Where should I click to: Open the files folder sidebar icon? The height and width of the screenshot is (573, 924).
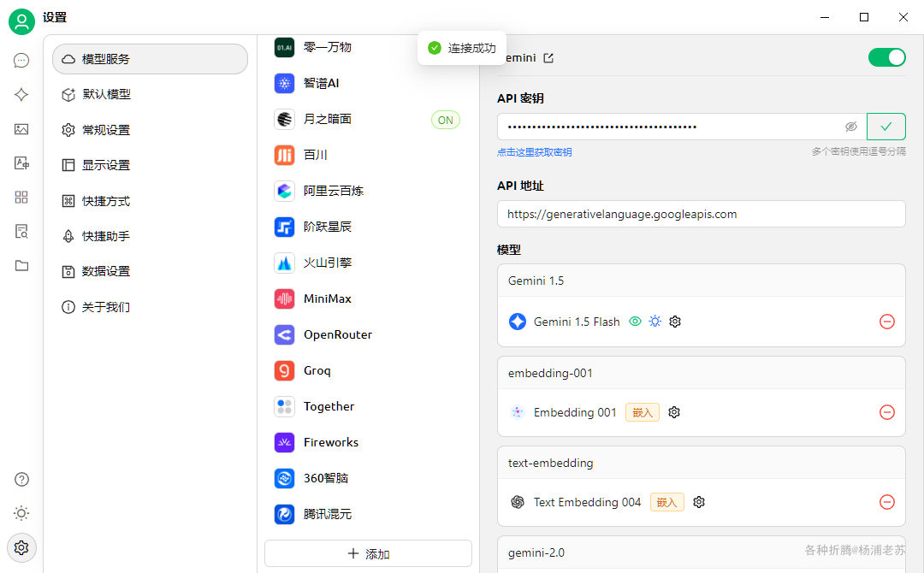pos(21,266)
